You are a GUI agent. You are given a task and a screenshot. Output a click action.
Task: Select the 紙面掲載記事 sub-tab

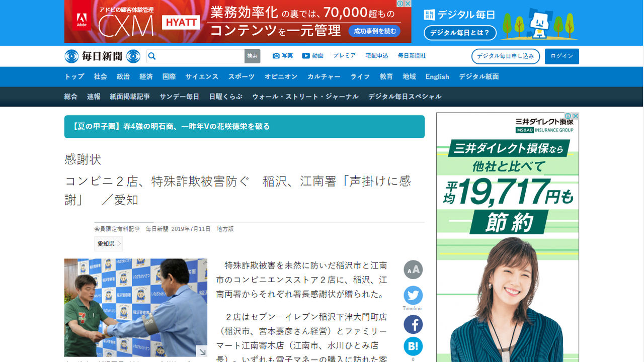pyautogui.click(x=130, y=96)
